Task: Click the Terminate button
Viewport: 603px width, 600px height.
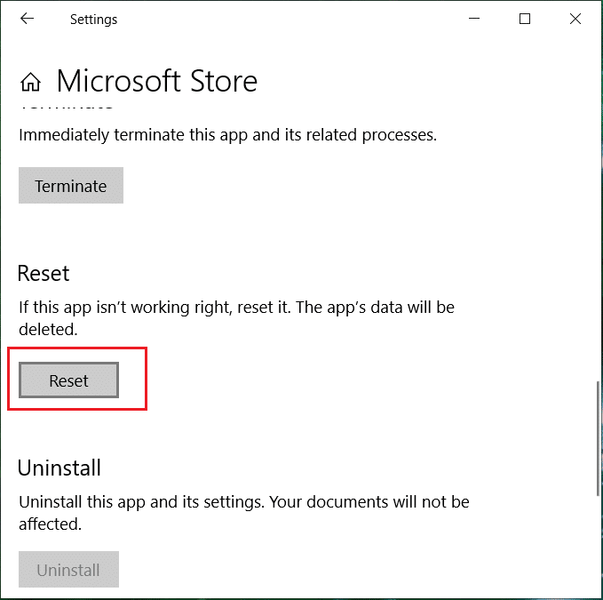Action: pyautogui.click(x=71, y=185)
